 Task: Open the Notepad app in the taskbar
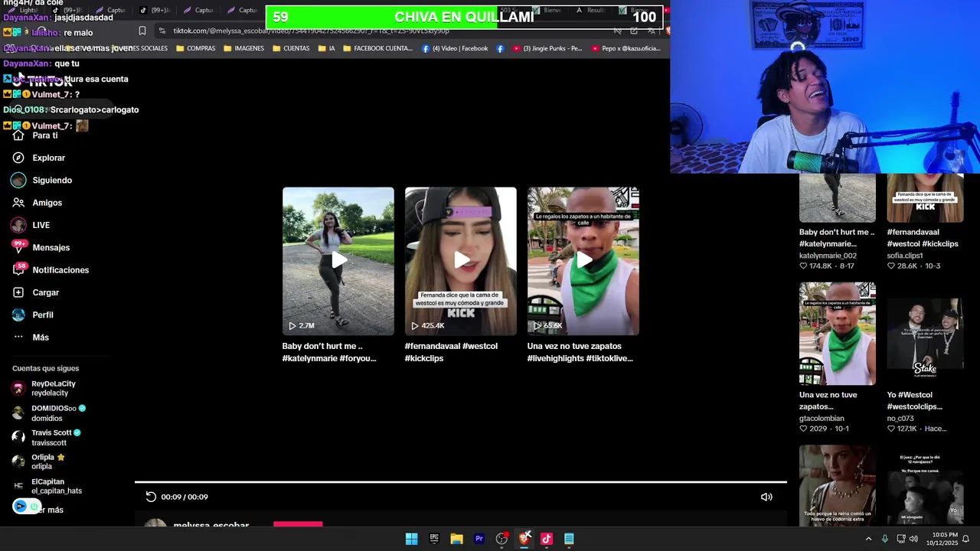pyautogui.click(x=569, y=539)
